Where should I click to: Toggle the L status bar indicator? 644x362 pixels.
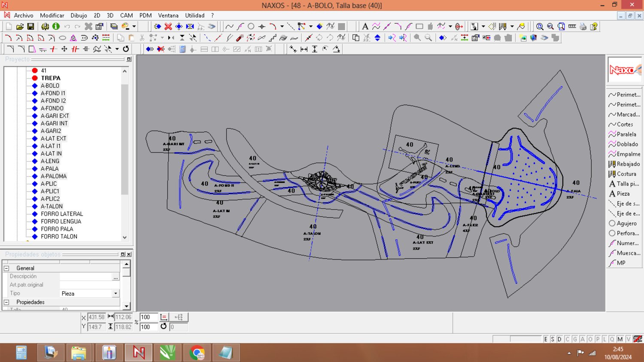[x=605, y=339]
